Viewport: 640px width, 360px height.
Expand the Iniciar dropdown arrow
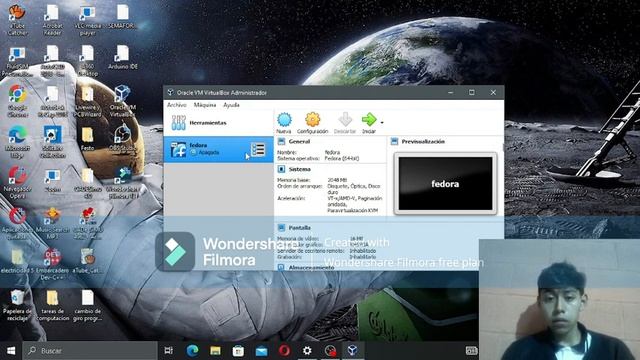[382, 122]
